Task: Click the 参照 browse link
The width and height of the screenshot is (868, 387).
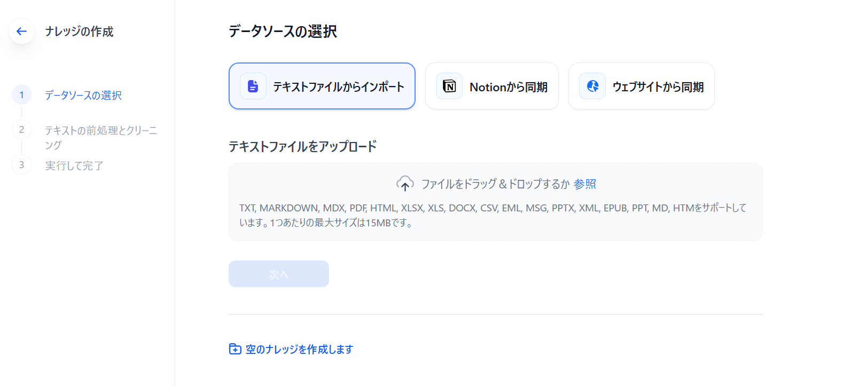Action: (x=585, y=184)
